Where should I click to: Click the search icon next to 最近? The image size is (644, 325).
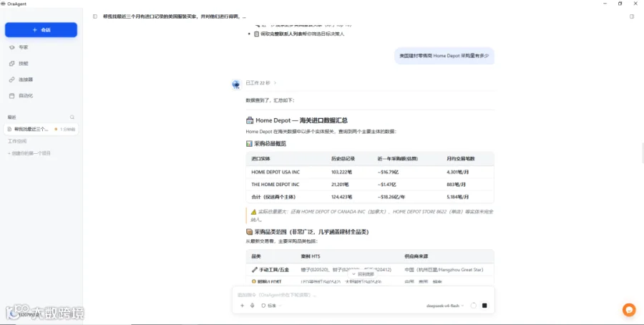click(x=72, y=117)
